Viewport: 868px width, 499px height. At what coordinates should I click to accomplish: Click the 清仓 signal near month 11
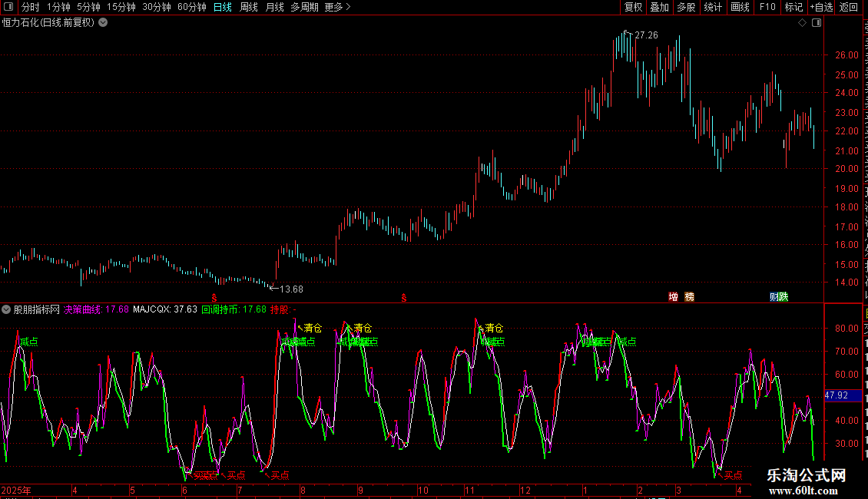coord(494,328)
